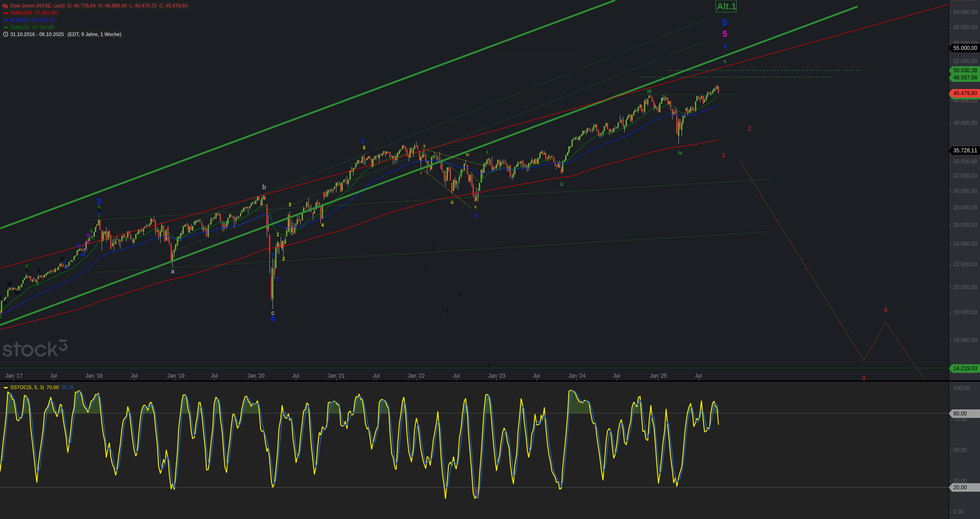Viewport: 980px width, 519px height.
Task: Click the 31.10.2016 - 06.10.2025 date range
Action: [x=37, y=34]
